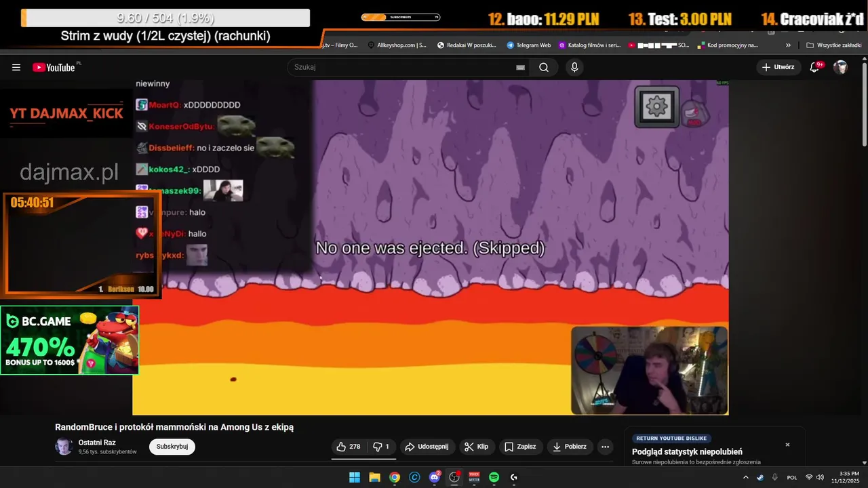Open Podgląd statystyk niepolubień heading
The image size is (868, 488).
click(687, 452)
